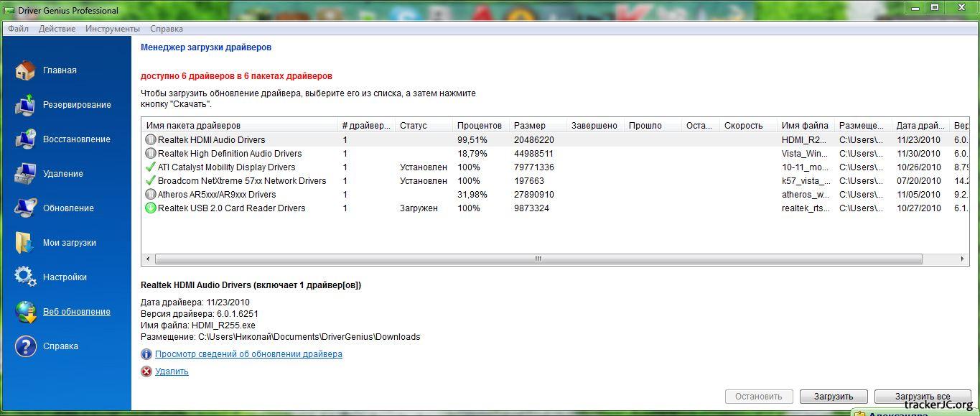980x416 pixels.
Task: Click the red delete icon beside Удалить
Action: pos(146,371)
